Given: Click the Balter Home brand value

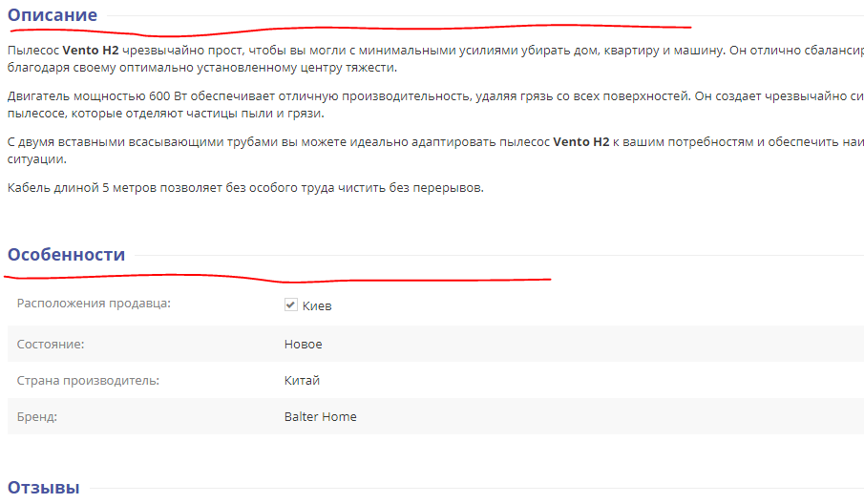Looking at the screenshot, I should click(x=320, y=417).
